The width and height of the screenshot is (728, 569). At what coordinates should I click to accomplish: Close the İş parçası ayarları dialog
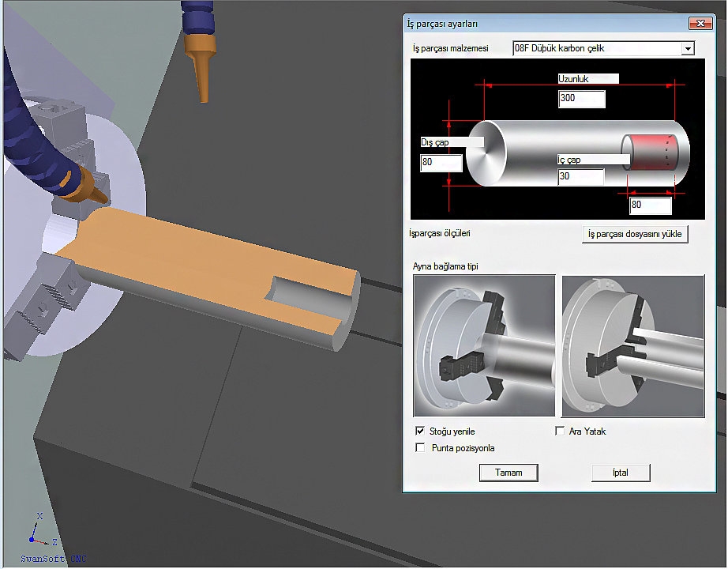(699, 24)
